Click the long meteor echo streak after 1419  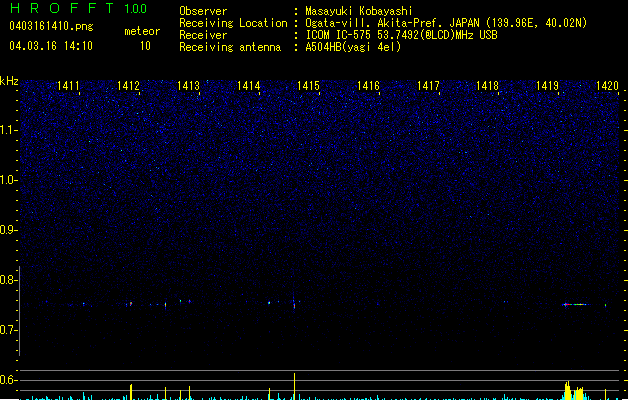tap(576, 305)
